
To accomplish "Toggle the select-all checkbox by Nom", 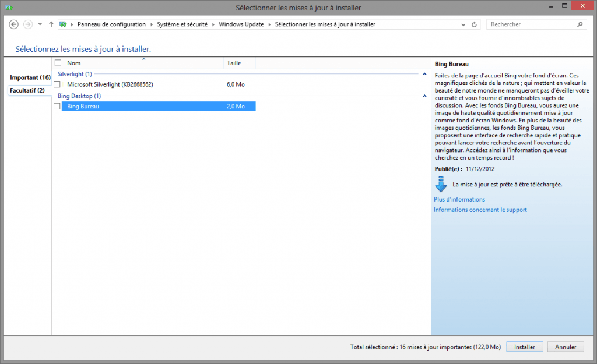I will (x=58, y=63).
